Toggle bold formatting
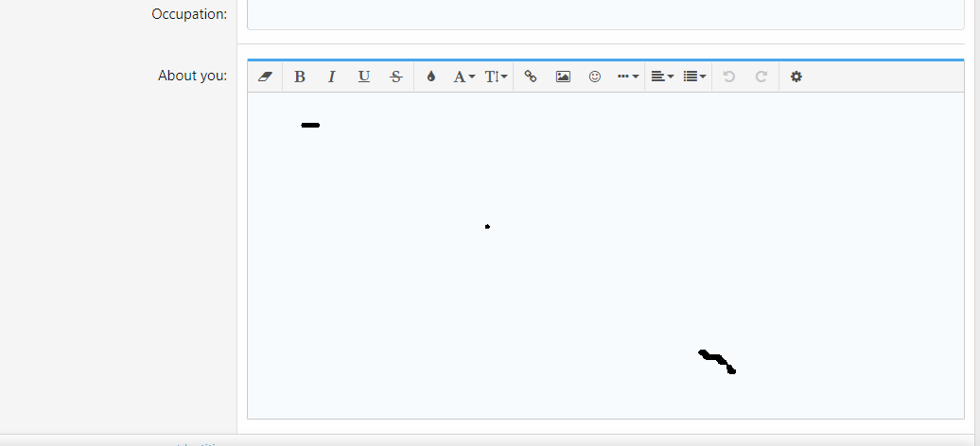The height and width of the screenshot is (446, 980). click(299, 77)
